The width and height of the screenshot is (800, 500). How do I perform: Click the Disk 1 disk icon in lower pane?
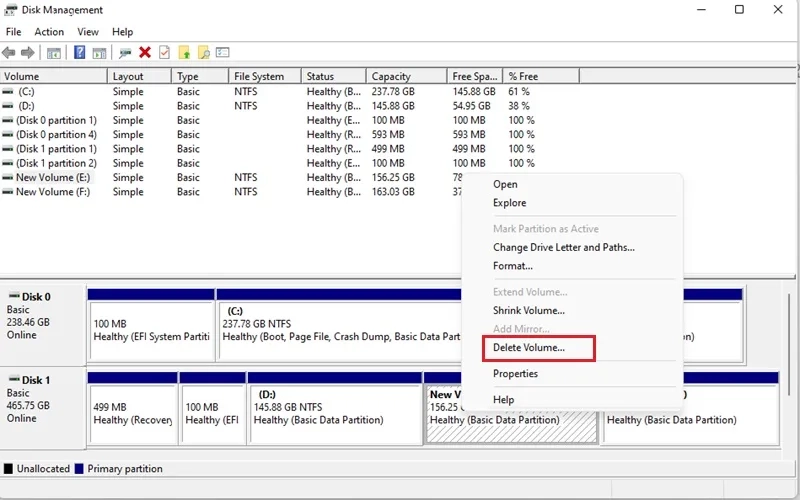[14, 380]
